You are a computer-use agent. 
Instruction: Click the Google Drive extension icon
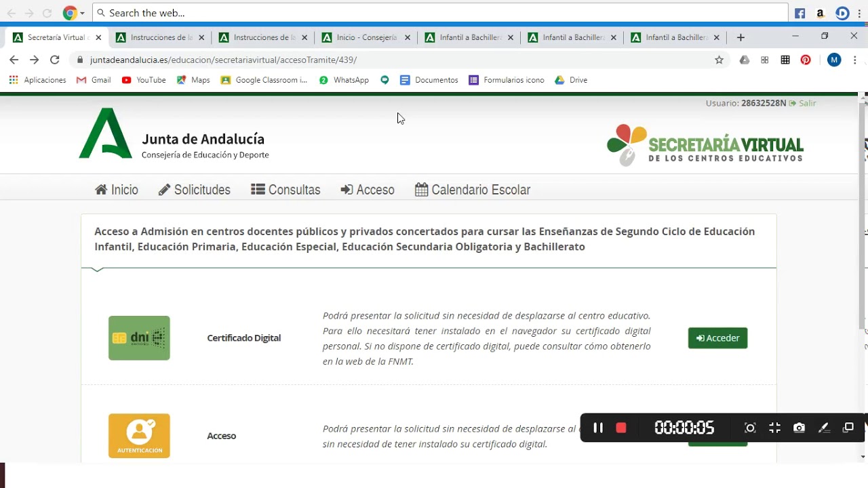745,60
